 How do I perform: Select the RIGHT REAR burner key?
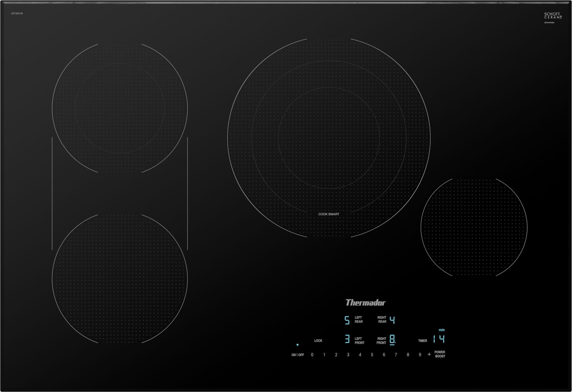click(x=382, y=320)
